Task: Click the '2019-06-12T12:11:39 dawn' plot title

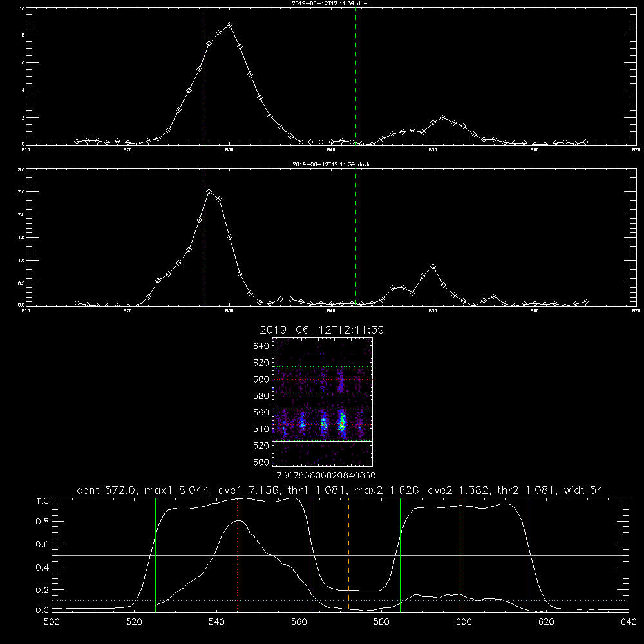Action: coord(331,3)
